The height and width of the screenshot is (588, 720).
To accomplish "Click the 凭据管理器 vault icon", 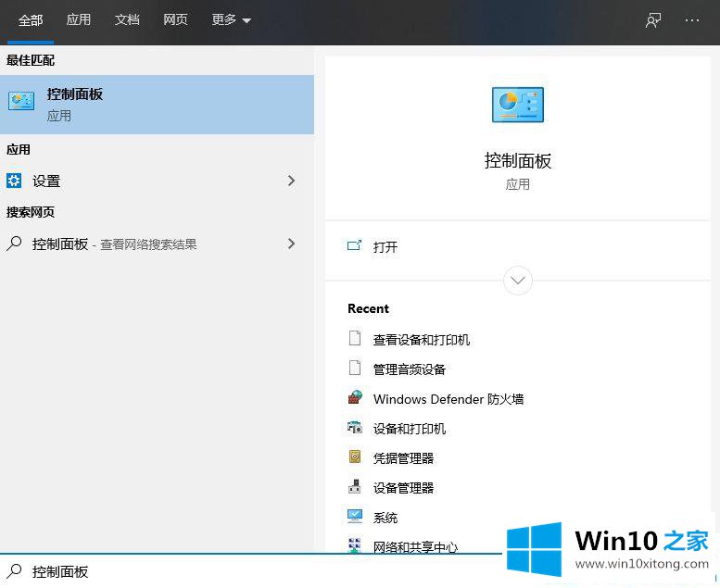I will (x=355, y=457).
